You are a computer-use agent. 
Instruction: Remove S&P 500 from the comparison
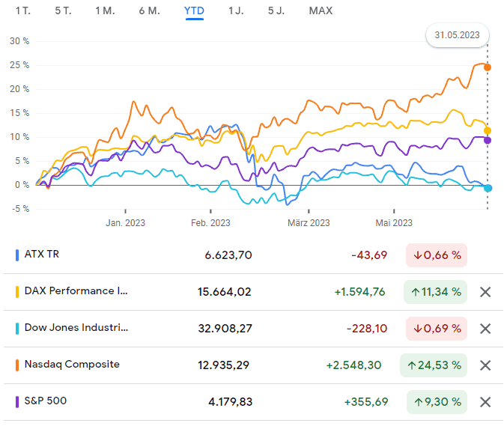click(485, 402)
